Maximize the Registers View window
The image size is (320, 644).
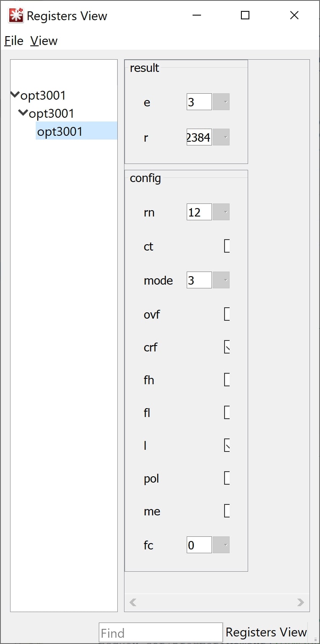pyautogui.click(x=245, y=16)
